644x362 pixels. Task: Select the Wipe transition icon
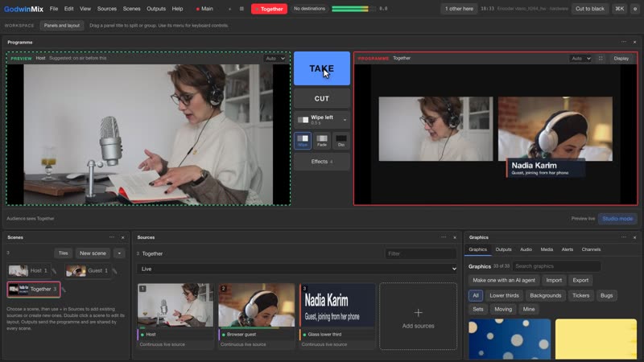click(303, 140)
